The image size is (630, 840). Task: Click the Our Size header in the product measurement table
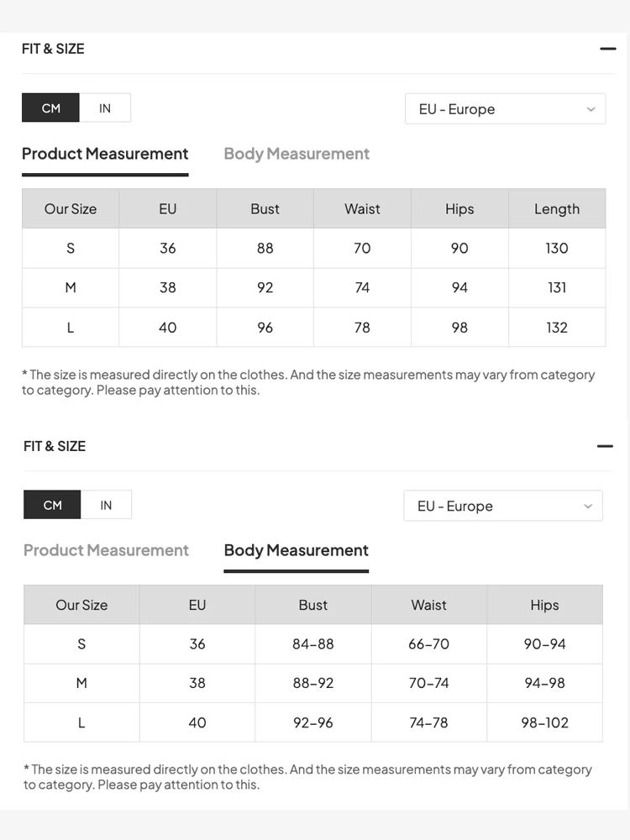click(71, 209)
